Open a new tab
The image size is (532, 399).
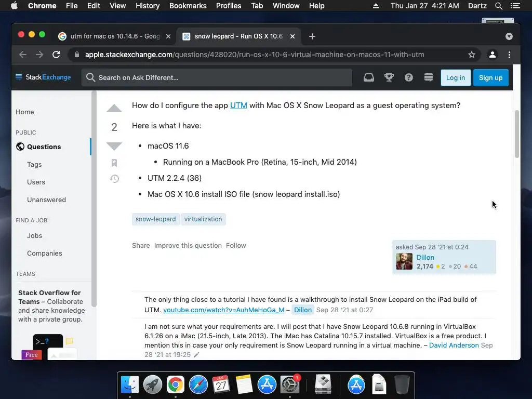tap(312, 36)
